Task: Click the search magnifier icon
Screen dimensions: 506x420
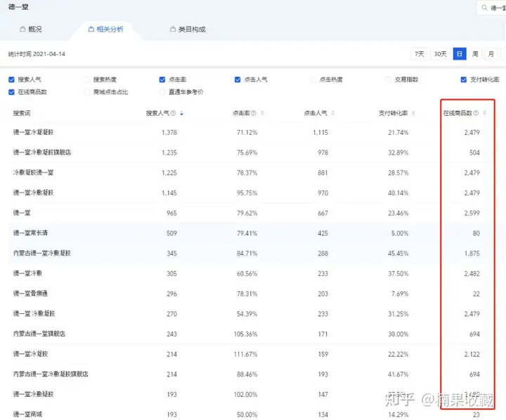Action: click(484, 7)
